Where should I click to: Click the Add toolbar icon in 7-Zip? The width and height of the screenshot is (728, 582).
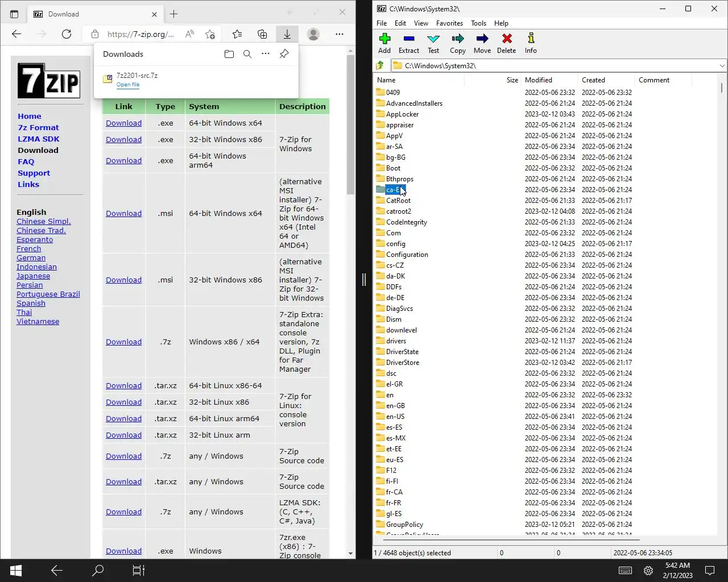tap(384, 43)
